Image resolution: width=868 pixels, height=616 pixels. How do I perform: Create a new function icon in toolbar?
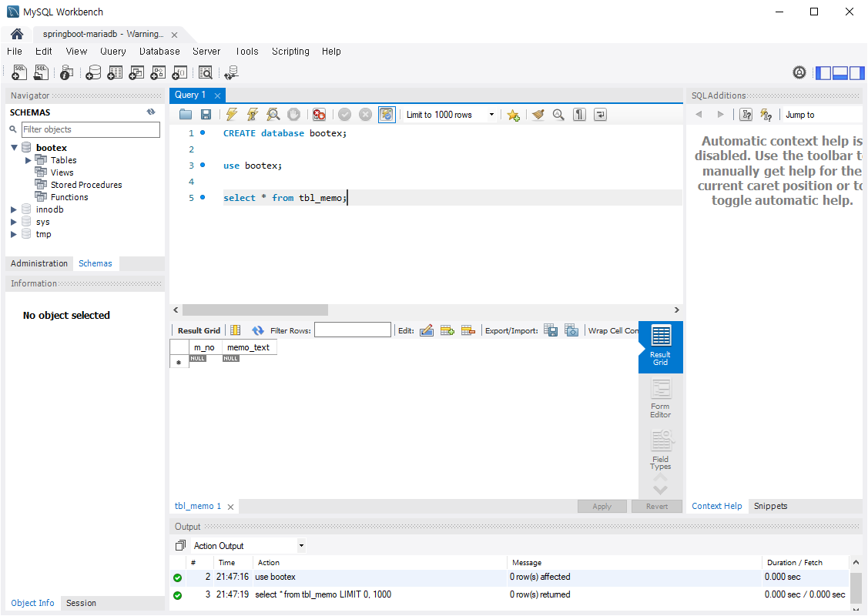click(x=180, y=72)
